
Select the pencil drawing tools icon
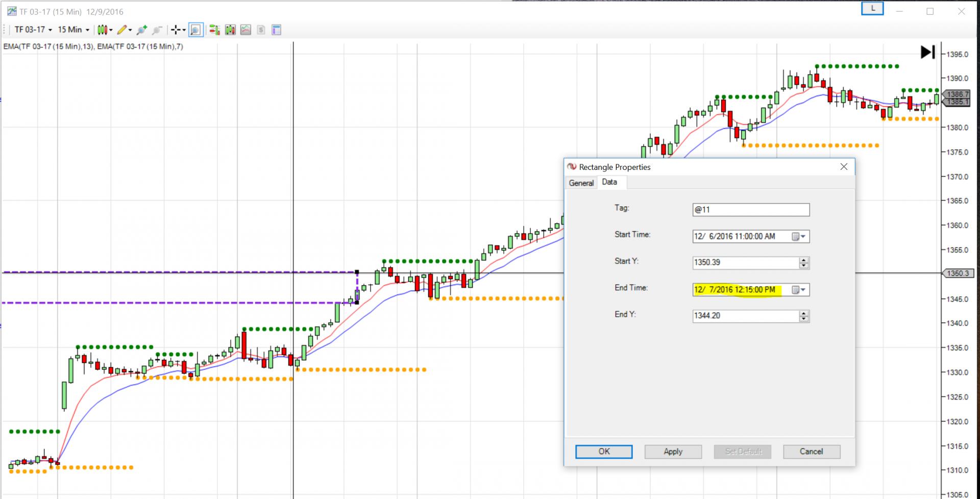(121, 30)
